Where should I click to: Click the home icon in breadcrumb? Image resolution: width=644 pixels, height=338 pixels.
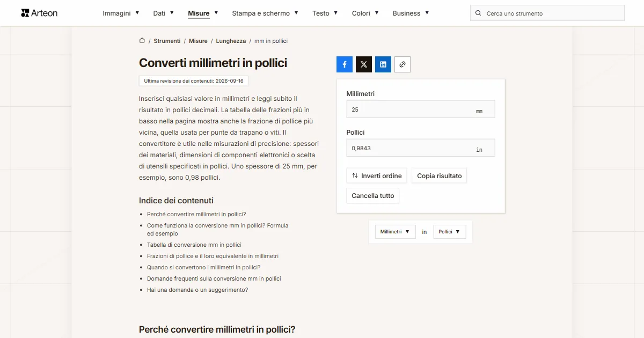coord(142,40)
